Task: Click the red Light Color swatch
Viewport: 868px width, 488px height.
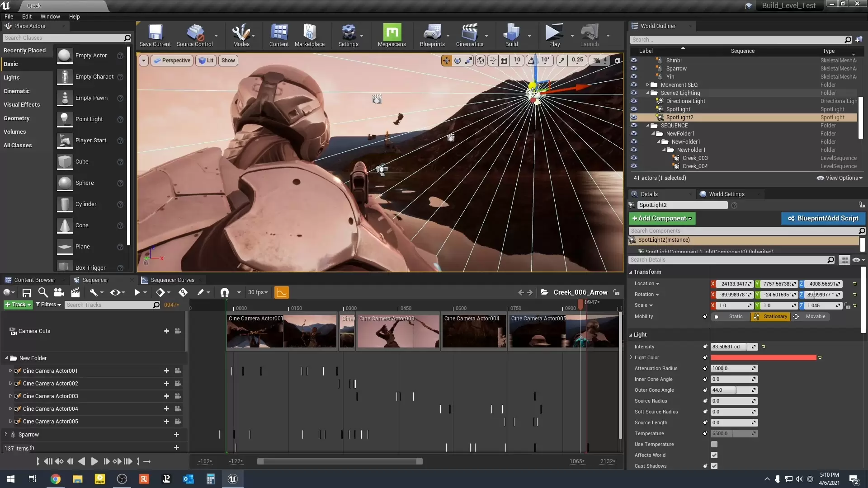Action: click(763, 357)
